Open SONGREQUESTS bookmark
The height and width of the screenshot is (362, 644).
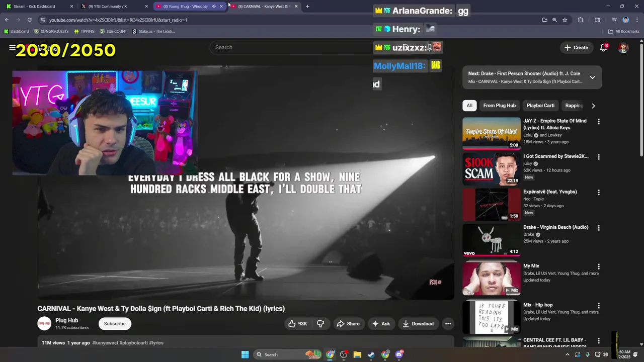click(50, 31)
